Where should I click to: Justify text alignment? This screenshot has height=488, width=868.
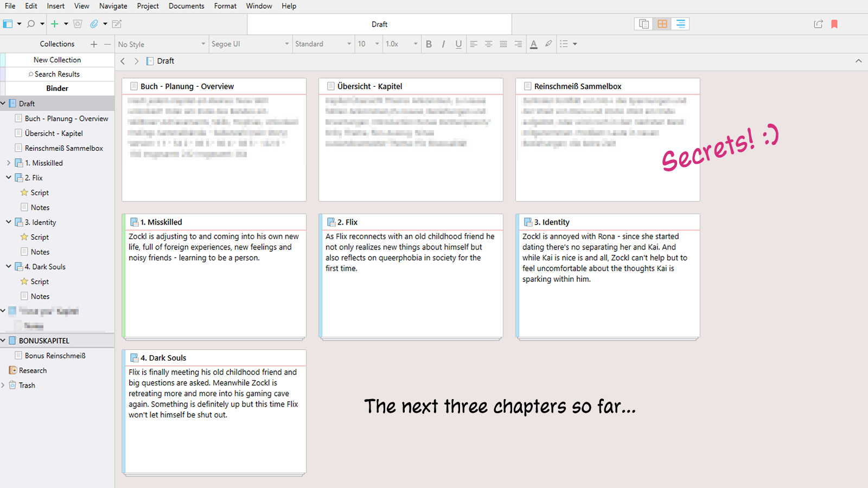503,44
